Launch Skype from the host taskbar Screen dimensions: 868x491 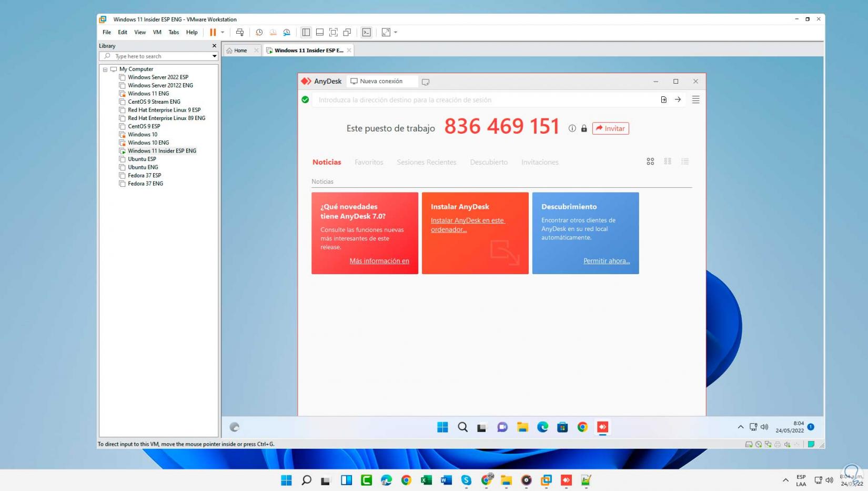pos(466,480)
